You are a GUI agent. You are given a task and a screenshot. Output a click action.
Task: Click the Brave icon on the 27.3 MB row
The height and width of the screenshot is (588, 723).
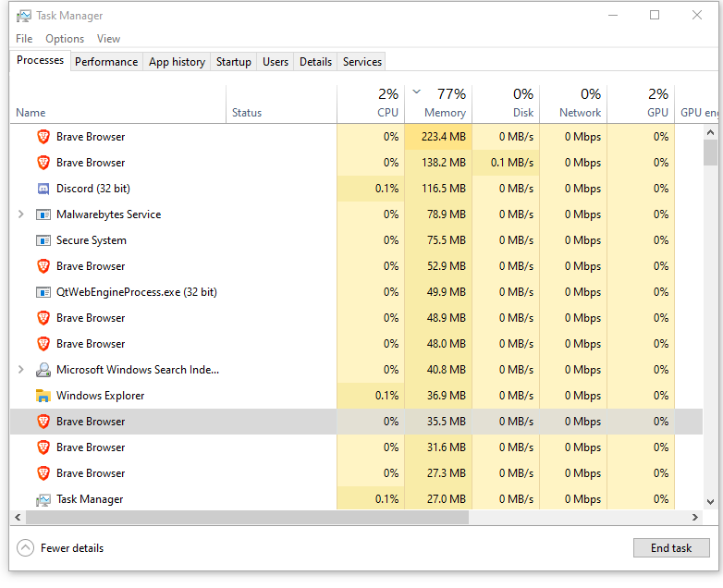43,473
